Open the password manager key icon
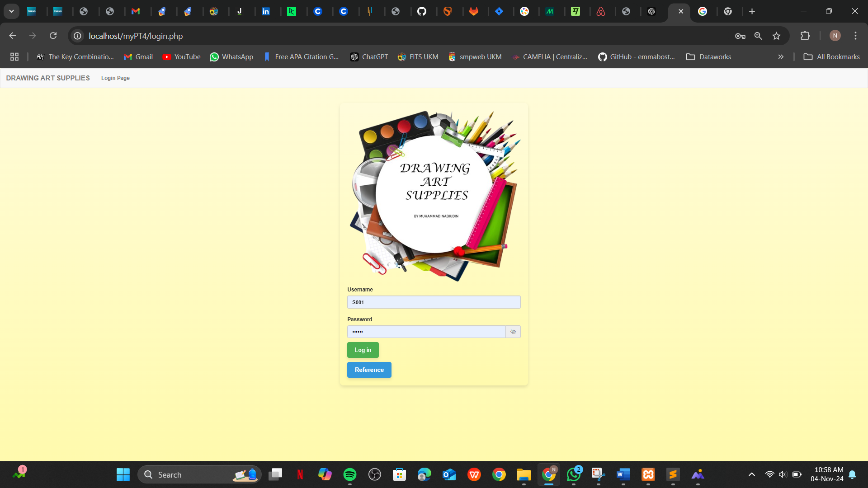Screen dimensions: 868x488 coord(740,36)
